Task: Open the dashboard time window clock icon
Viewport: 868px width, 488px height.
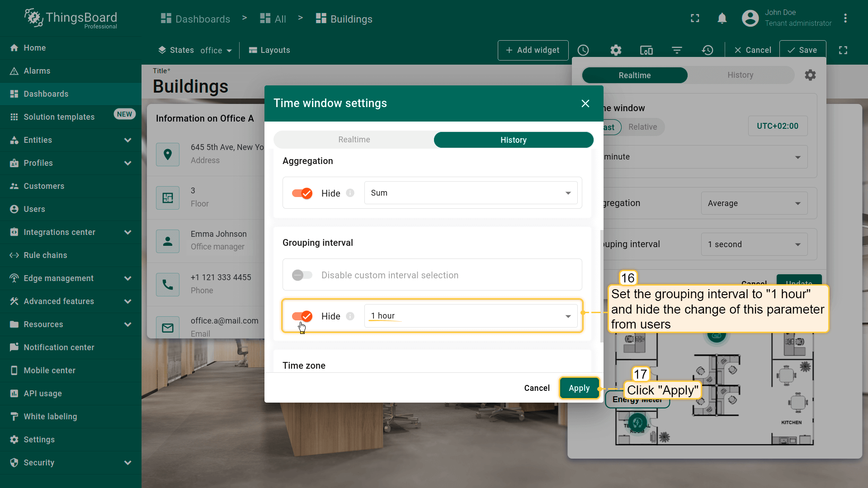Action: [x=583, y=50]
